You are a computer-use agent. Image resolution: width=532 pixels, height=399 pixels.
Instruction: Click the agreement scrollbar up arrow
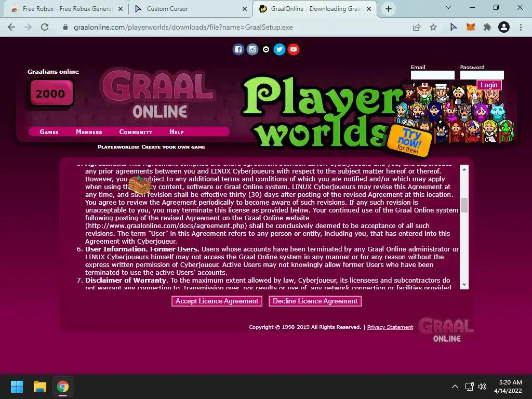pos(464,169)
